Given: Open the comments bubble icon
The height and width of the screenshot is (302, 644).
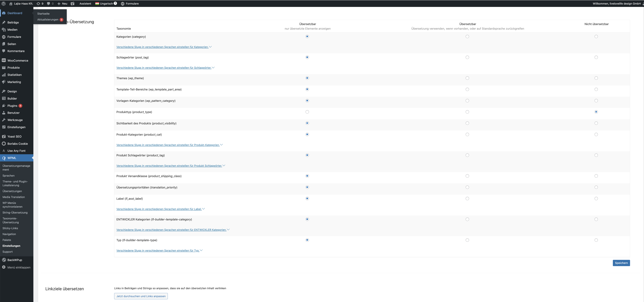Looking at the screenshot, I should (48, 4).
